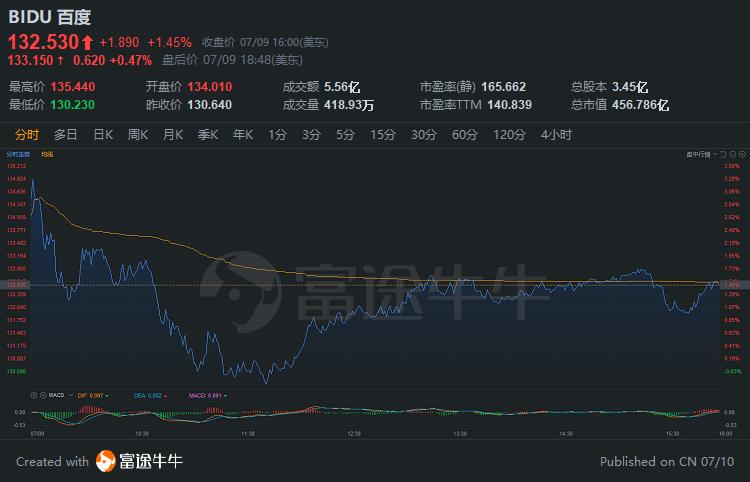Click 'Published on CN 07/10' text
This screenshot has height=482, width=750.
point(667,461)
